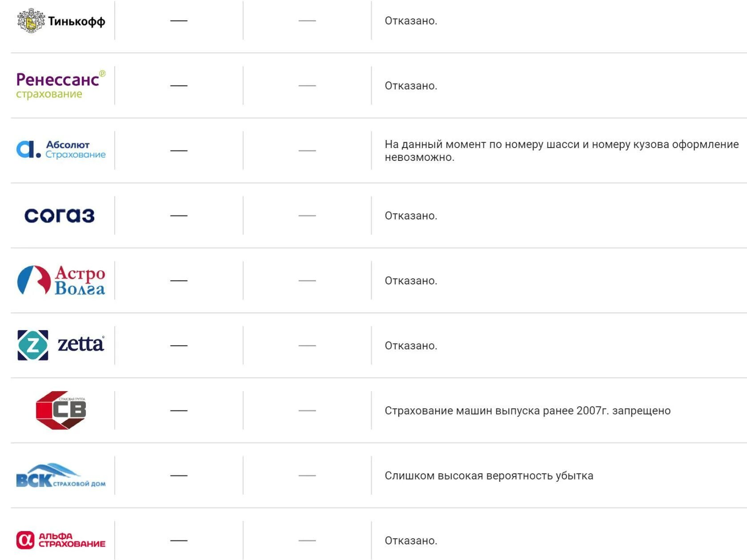Screen dimensions: 747x560
Task: Click the ВСК страховой дом logo
Action: tap(61, 476)
